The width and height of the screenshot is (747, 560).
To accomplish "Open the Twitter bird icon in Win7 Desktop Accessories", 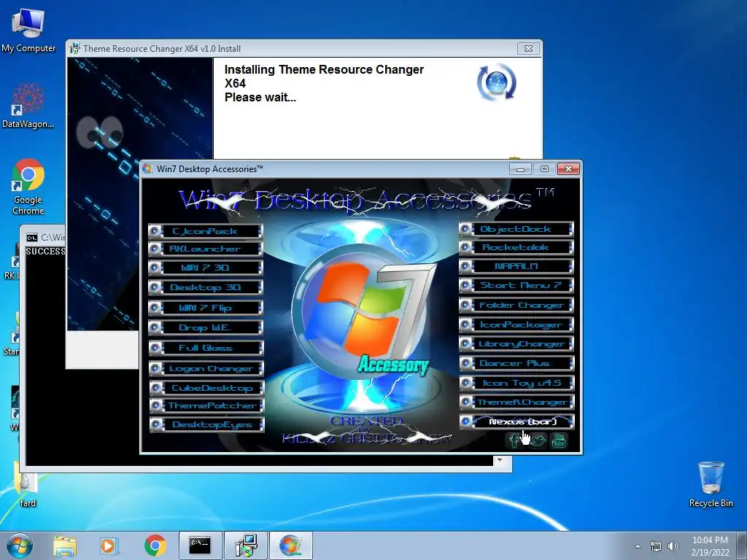I will (538, 440).
